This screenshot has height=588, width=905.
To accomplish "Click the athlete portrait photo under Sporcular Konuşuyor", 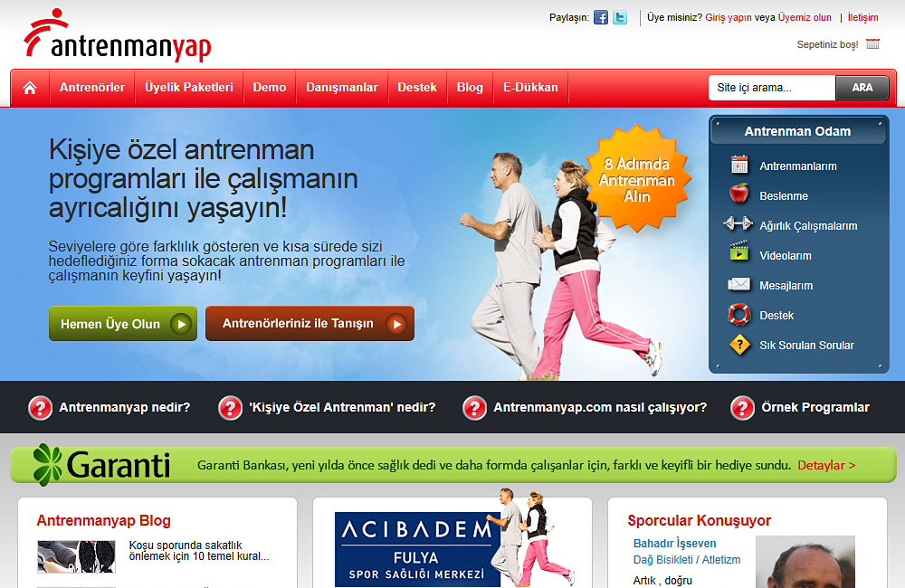I will coord(805,562).
